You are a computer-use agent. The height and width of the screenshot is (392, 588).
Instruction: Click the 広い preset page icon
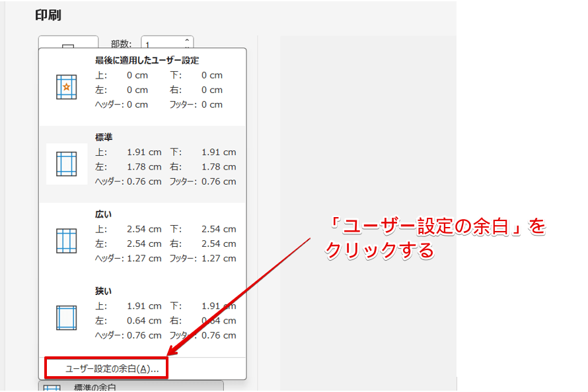click(x=66, y=240)
